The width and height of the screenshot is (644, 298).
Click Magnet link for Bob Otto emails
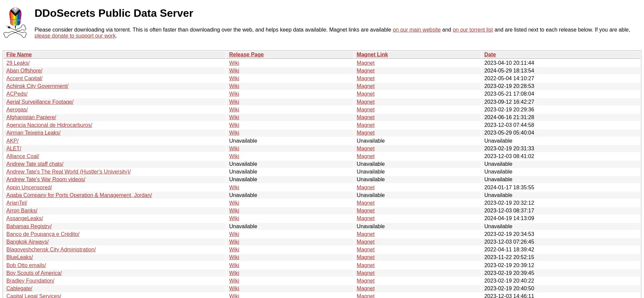tap(366, 265)
